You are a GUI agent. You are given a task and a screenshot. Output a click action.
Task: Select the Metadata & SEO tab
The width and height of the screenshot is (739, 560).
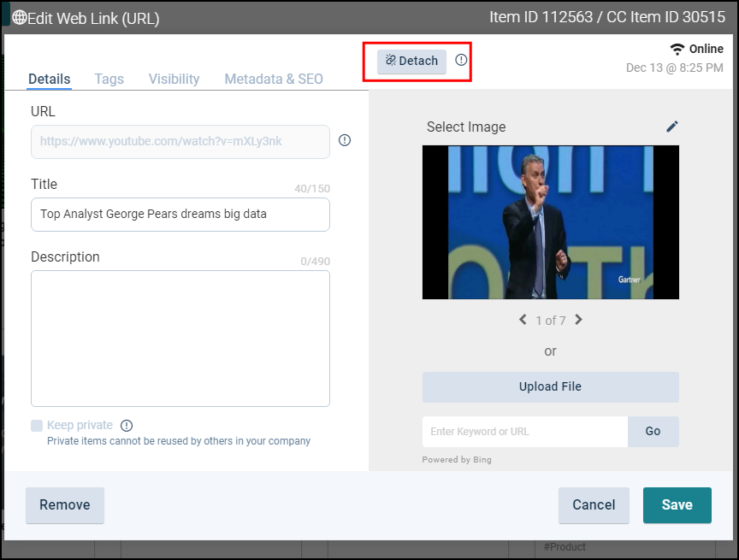click(274, 79)
